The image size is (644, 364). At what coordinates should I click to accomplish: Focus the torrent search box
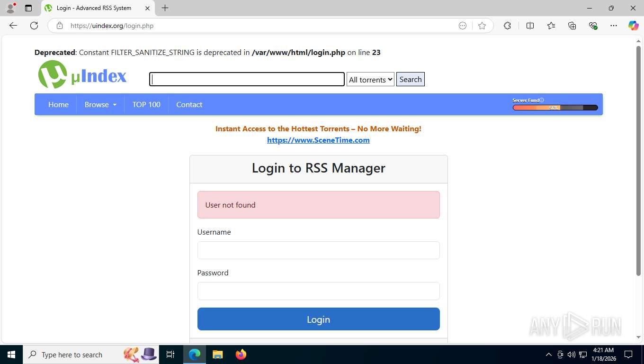(247, 79)
